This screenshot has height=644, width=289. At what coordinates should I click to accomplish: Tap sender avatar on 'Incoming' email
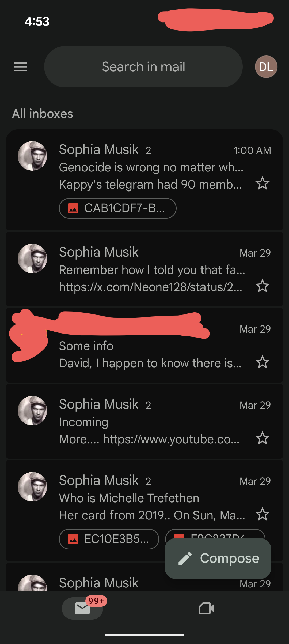pos(32,411)
